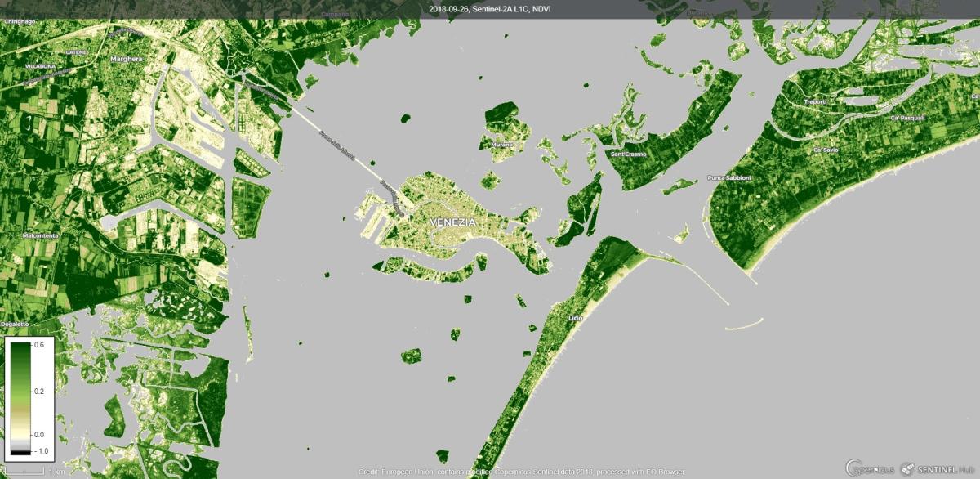980x479 pixels.
Task: Click the Ca' Savio map label
Action: coord(826,150)
